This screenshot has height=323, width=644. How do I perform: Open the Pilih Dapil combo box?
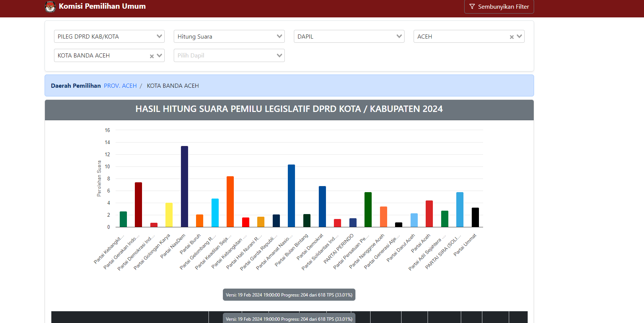(x=229, y=56)
